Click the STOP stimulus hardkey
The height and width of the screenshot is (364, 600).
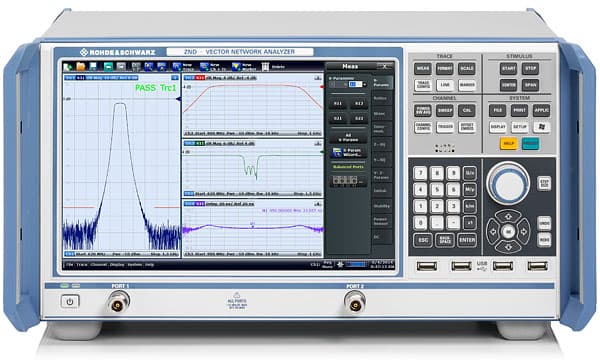click(530, 69)
